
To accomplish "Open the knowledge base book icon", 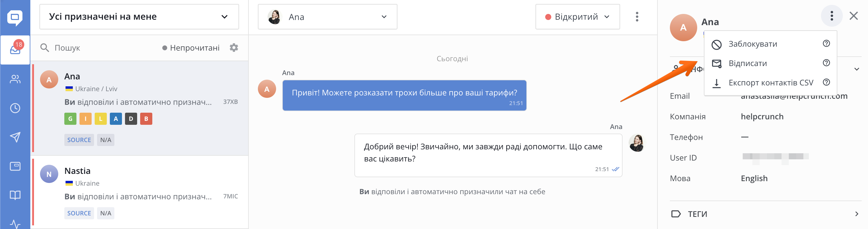I will (x=15, y=195).
